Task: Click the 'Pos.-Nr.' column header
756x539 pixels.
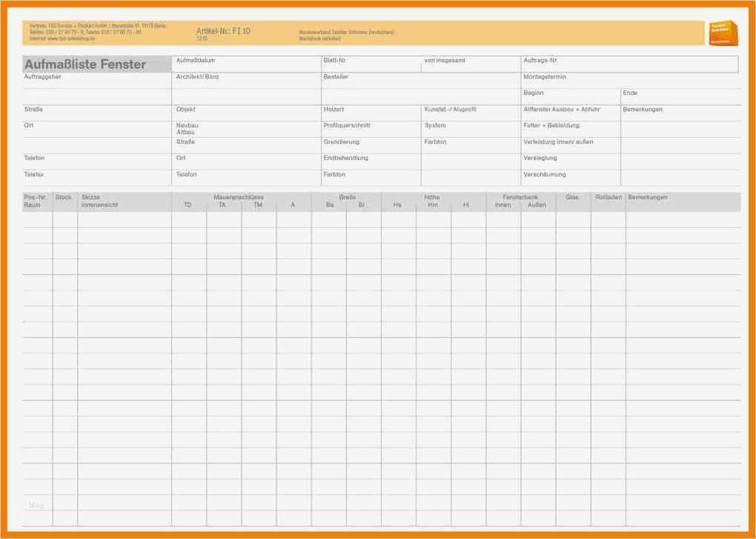Action: 35,197
